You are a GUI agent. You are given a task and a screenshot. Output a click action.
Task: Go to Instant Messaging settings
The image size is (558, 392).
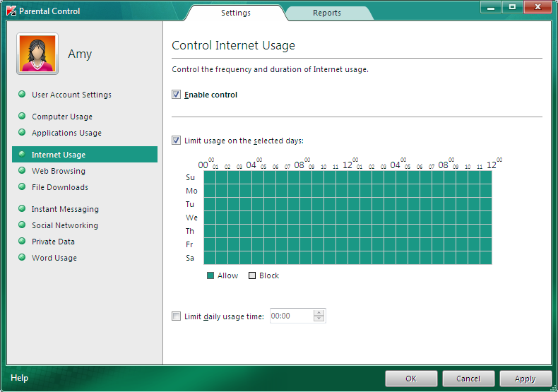(65, 209)
